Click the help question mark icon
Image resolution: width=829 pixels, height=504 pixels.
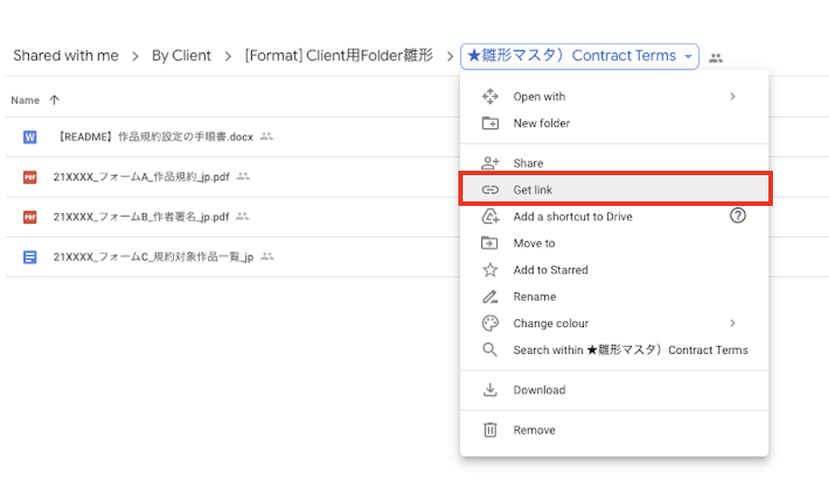[x=738, y=216]
